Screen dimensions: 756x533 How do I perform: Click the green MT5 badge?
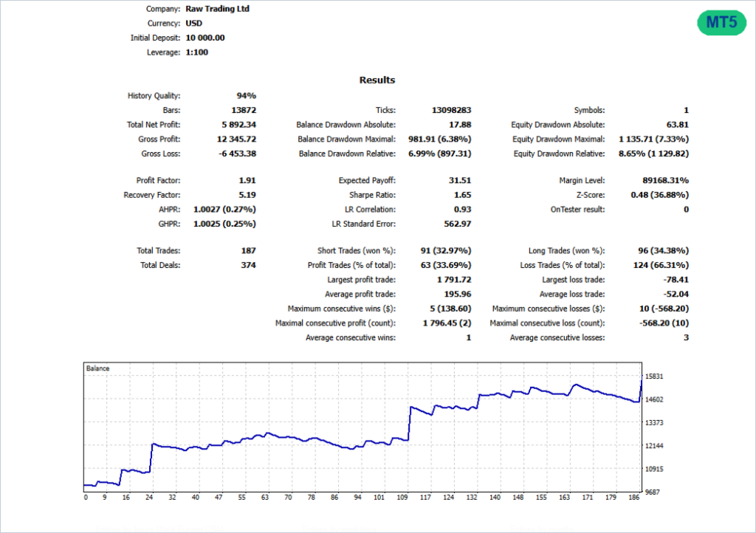pyautogui.click(x=721, y=22)
